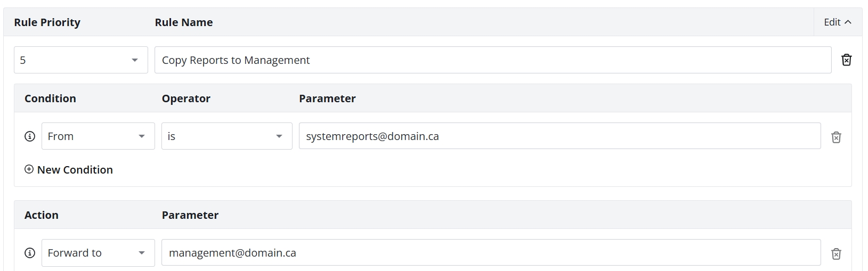Click the info icon beside Forward to action
This screenshot has width=868, height=271.
[x=30, y=253]
